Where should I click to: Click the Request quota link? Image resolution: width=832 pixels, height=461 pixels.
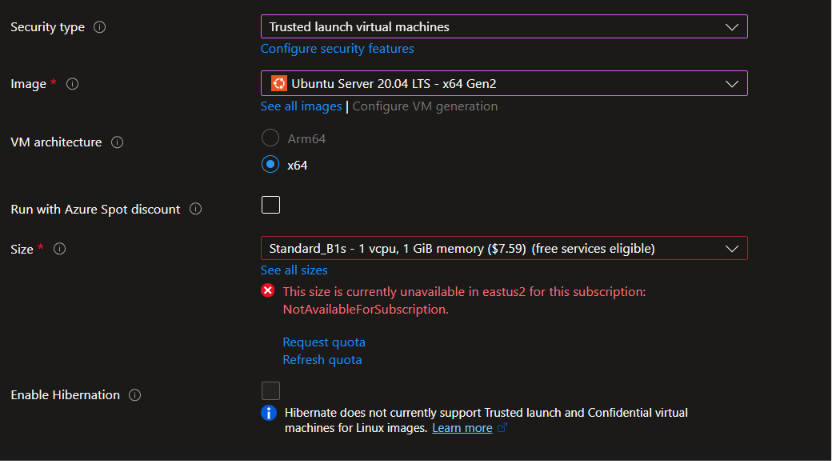coord(324,342)
